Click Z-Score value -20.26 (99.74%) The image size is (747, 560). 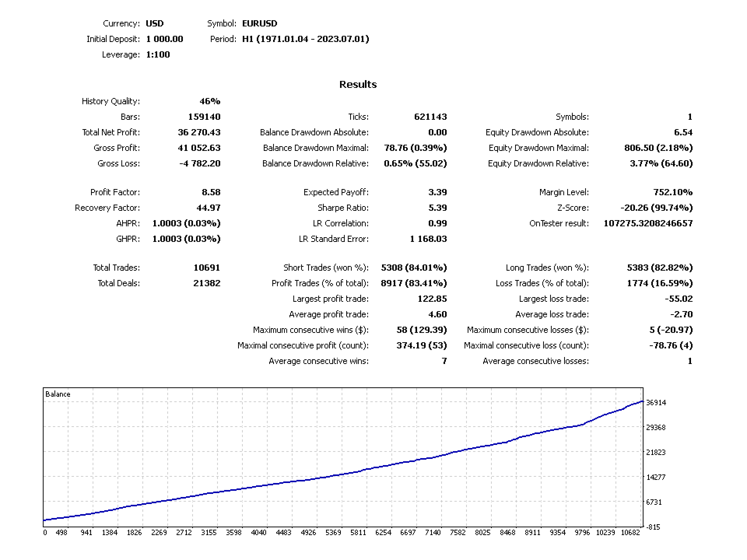tap(657, 208)
